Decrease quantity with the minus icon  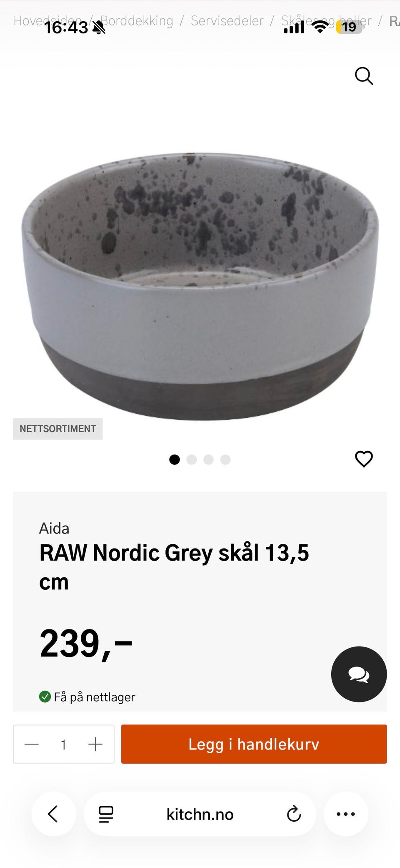pyautogui.click(x=32, y=744)
